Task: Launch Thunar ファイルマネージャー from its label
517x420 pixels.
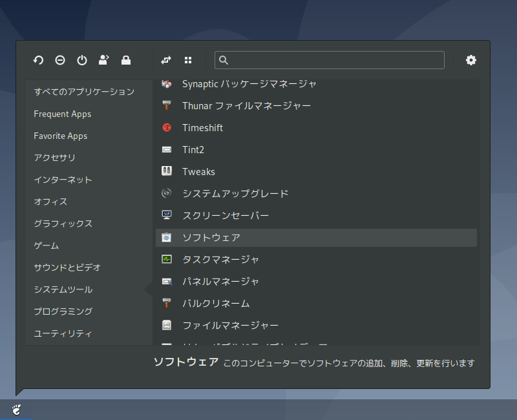Action: tap(246, 105)
